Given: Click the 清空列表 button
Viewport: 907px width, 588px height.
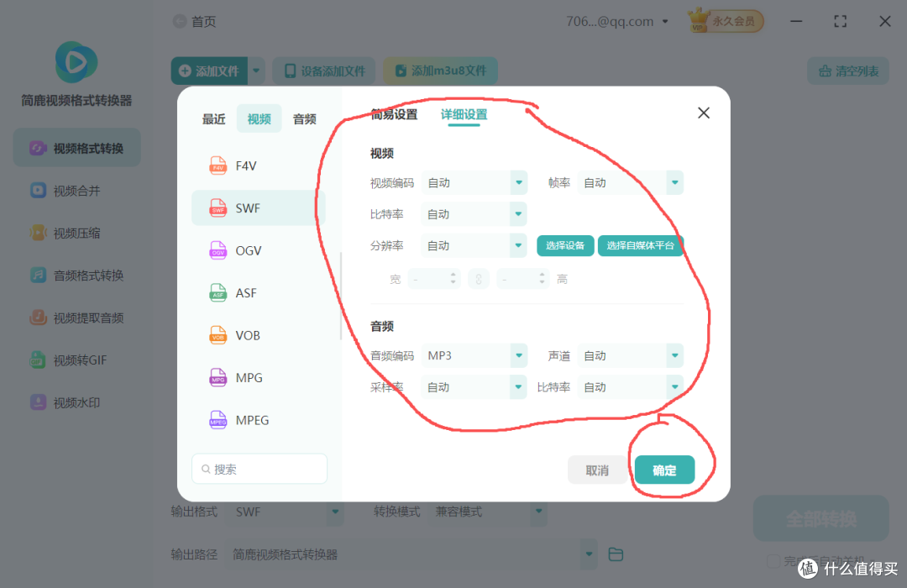Looking at the screenshot, I should click(x=848, y=71).
